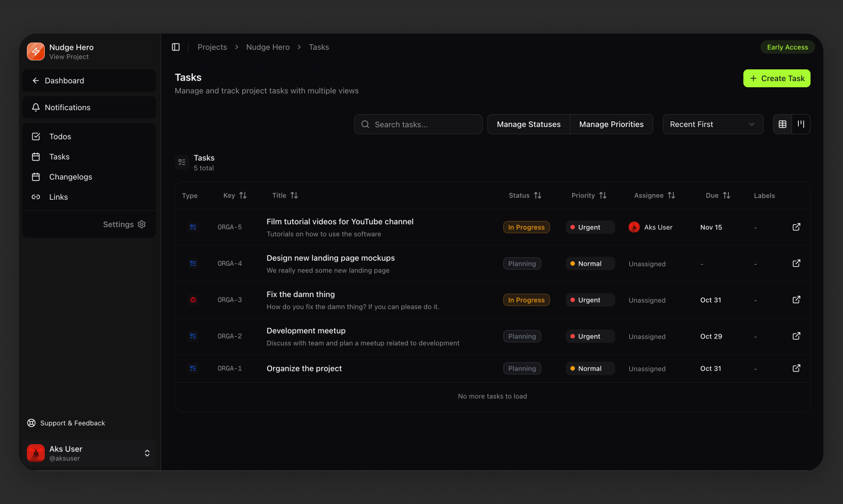Sort table by Due column
This screenshot has height=504, width=843.
(x=718, y=195)
